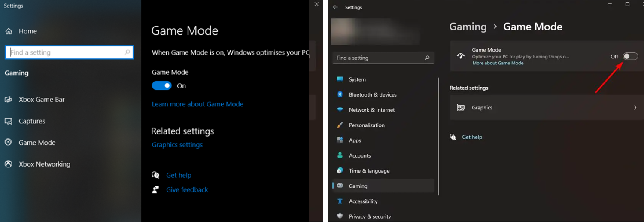Click the blurred user profile area in Windows 11

click(375, 32)
